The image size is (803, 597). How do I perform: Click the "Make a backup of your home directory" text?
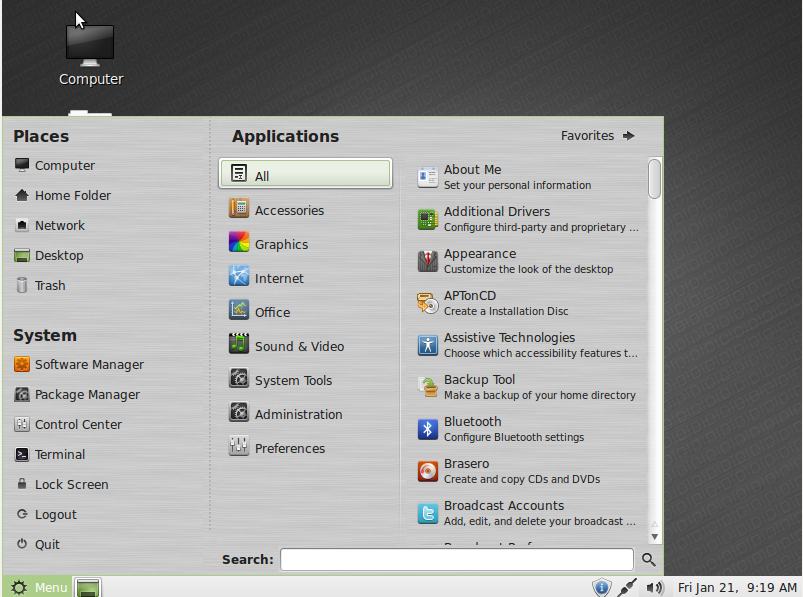(x=540, y=395)
